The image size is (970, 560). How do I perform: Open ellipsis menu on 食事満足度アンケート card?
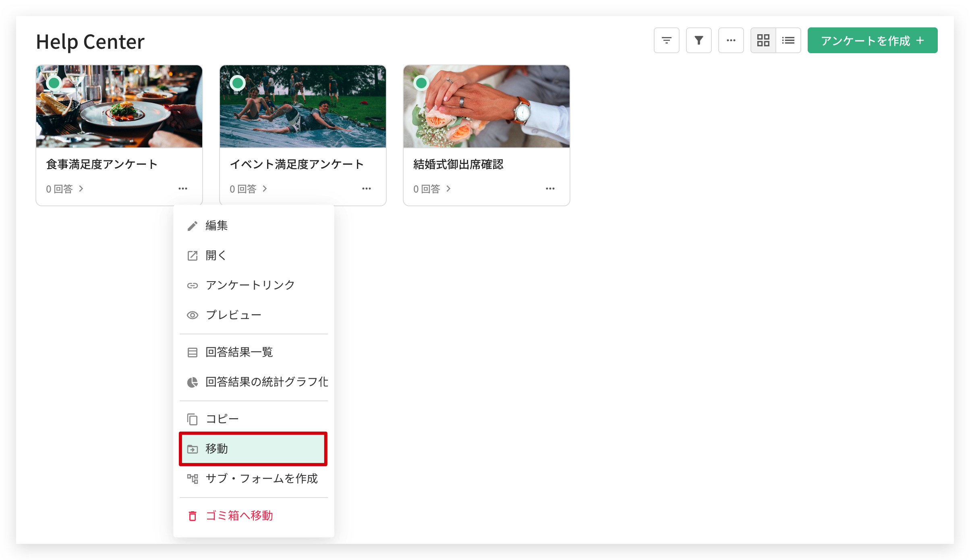[x=183, y=189]
